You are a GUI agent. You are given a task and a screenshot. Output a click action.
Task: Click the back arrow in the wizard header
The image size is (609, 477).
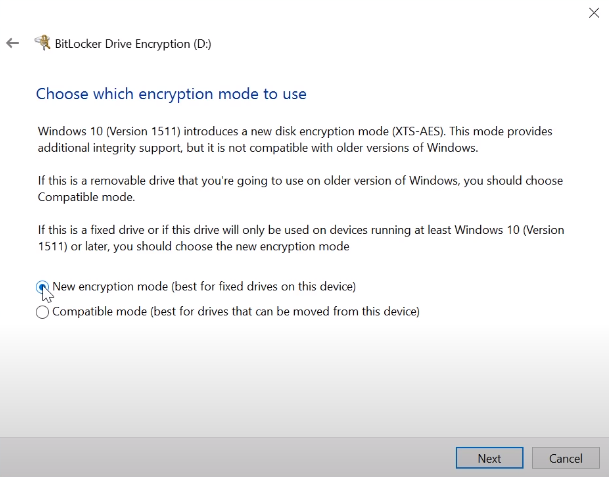(12, 44)
